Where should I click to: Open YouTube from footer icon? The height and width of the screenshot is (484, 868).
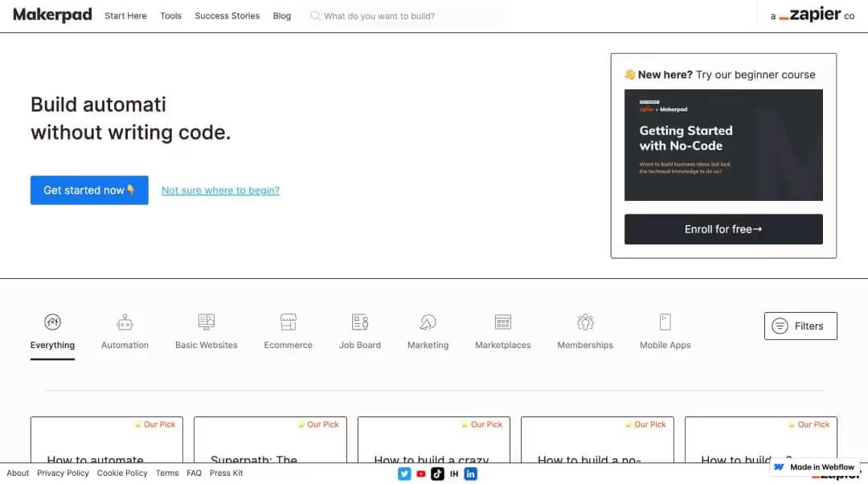420,474
